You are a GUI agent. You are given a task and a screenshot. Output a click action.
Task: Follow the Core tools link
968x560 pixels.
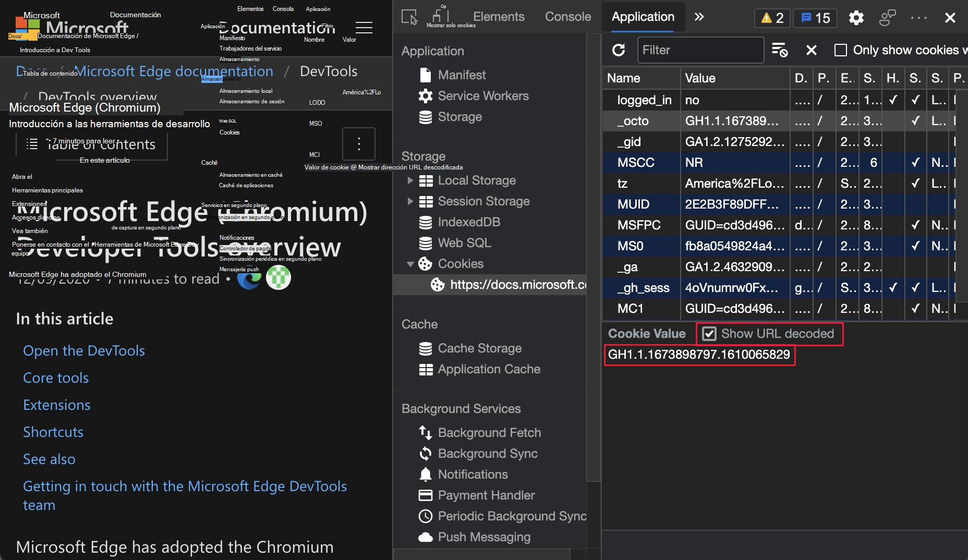coord(56,378)
